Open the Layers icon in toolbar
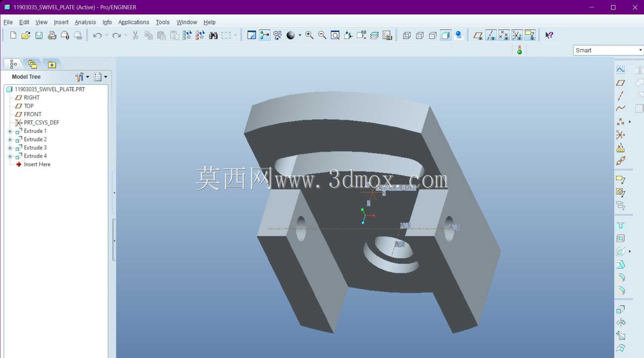The height and width of the screenshot is (358, 644). (x=374, y=36)
